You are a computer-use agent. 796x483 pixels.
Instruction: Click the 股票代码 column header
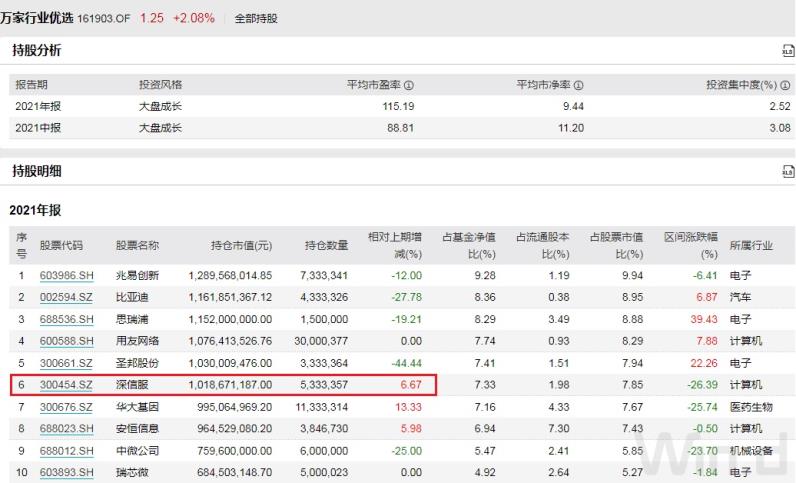coord(61,246)
